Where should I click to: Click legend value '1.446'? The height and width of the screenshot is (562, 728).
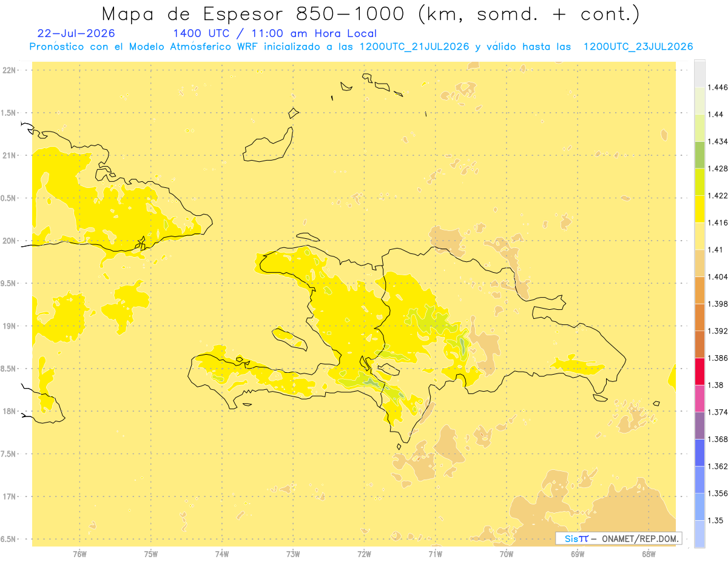(x=718, y=87)
